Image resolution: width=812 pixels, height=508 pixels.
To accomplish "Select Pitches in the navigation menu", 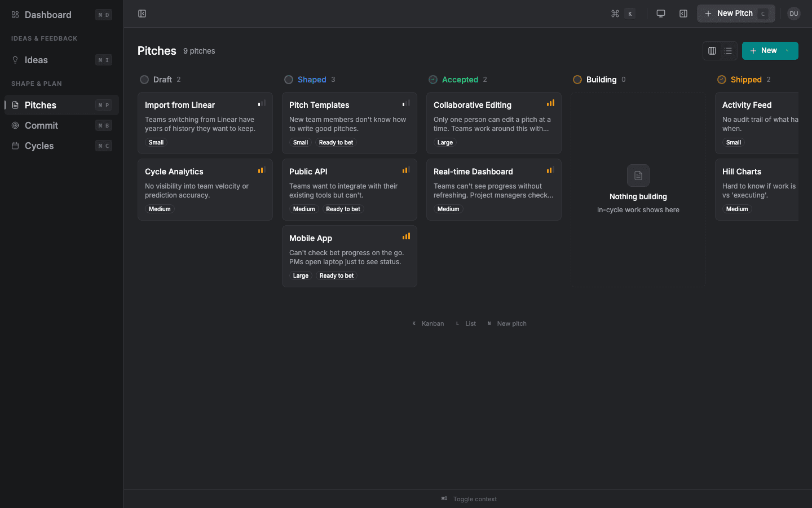I will point(40,105).
